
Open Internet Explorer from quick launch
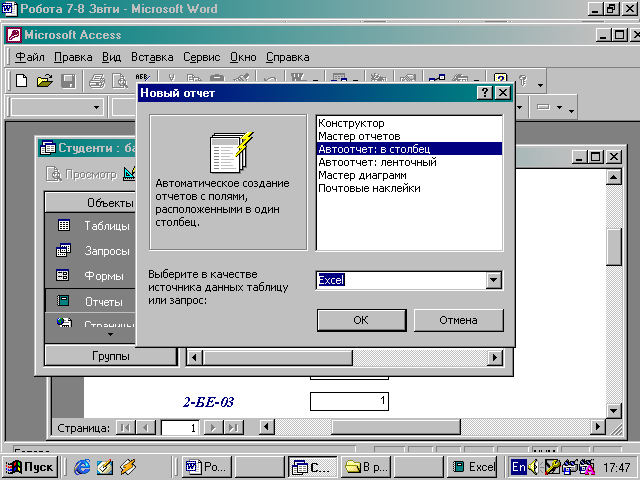(x=82, y=466)
